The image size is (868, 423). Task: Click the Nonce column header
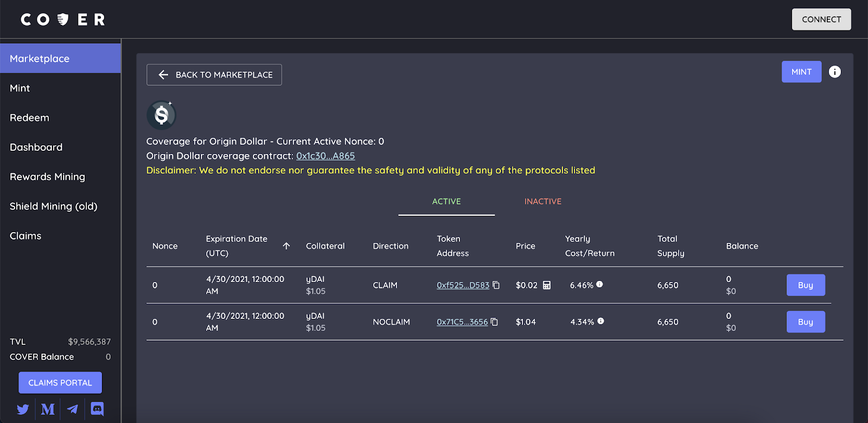click(165, 246)
